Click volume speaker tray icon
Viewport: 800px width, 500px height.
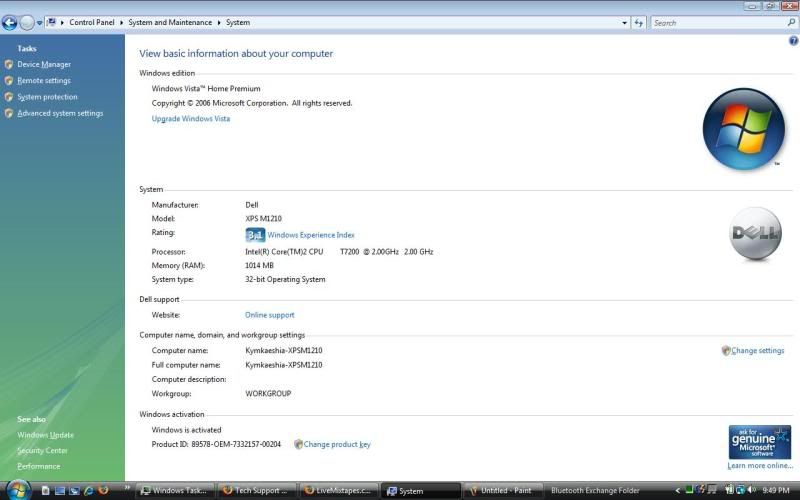(x=753, y=491)
